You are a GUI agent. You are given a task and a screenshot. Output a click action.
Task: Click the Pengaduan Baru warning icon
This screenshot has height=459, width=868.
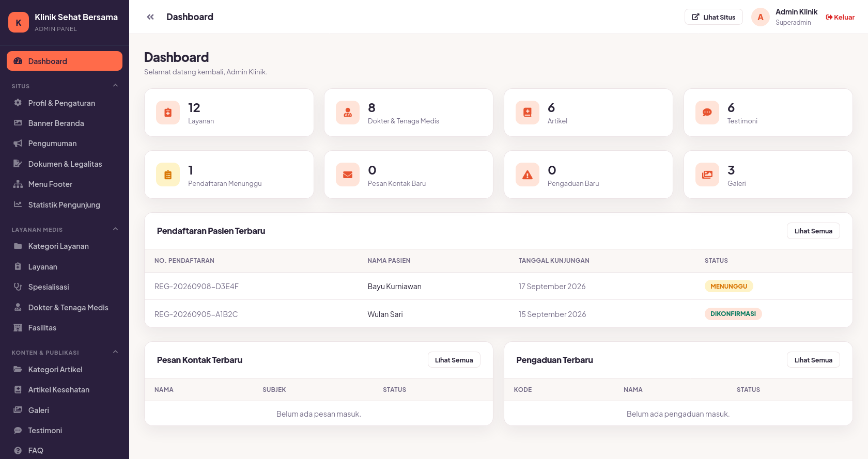coord(528,175)
